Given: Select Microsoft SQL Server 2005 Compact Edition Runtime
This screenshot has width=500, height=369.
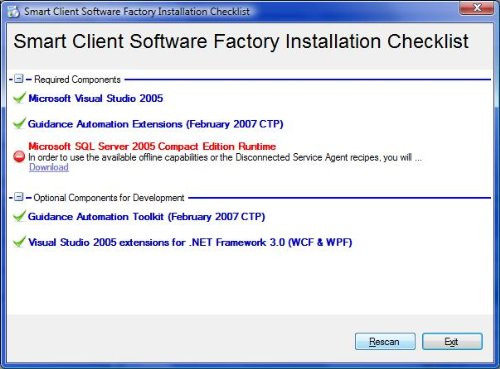Looking at the screenshot, I should [x=152, y=146].
